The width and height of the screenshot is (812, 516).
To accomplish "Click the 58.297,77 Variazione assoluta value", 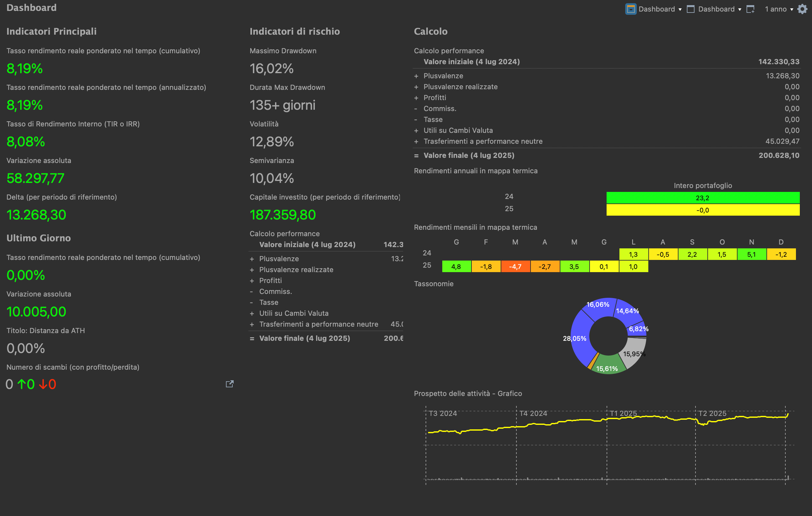I will [x=35, y=178].
